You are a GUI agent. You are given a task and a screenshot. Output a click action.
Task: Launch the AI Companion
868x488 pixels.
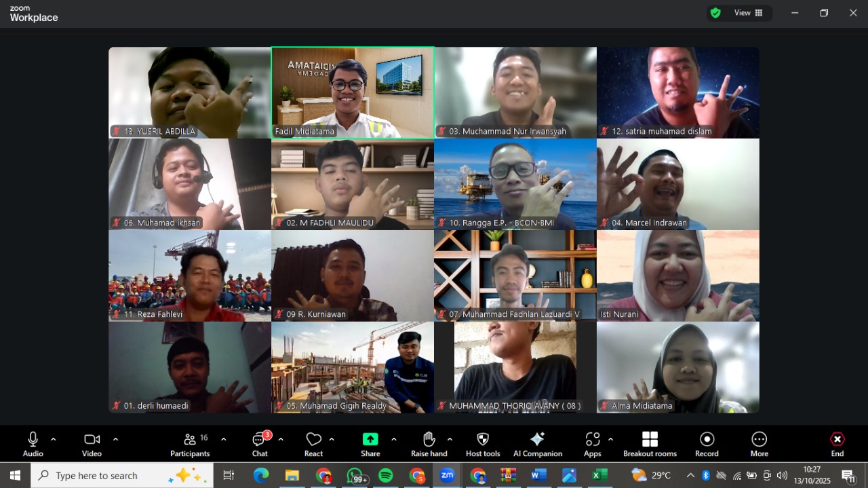(537, 444)
